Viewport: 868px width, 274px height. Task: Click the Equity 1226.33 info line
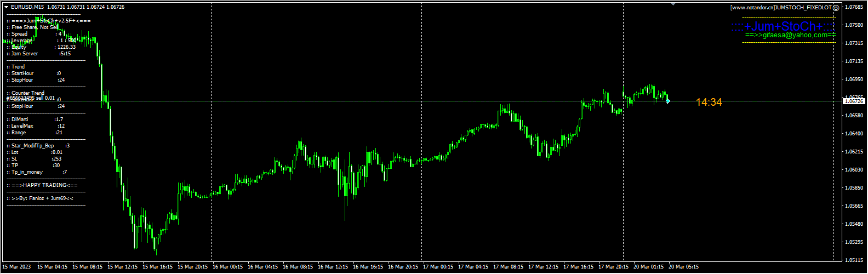[x=41, y=47]
